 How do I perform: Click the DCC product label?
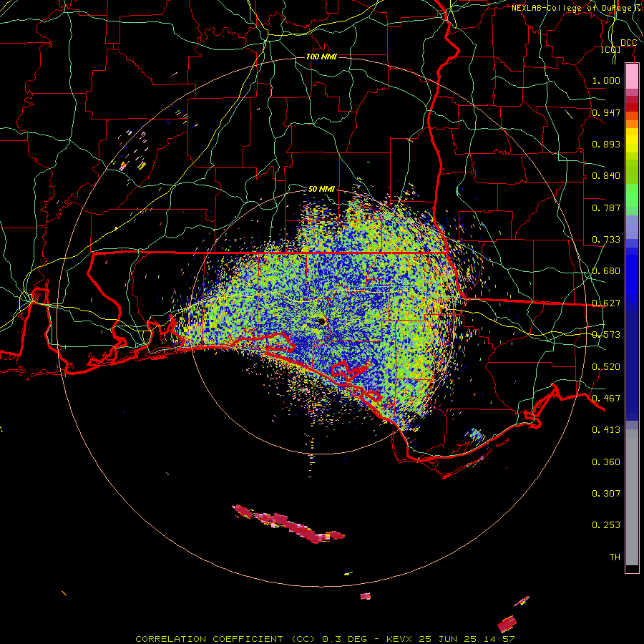[628, 43]
